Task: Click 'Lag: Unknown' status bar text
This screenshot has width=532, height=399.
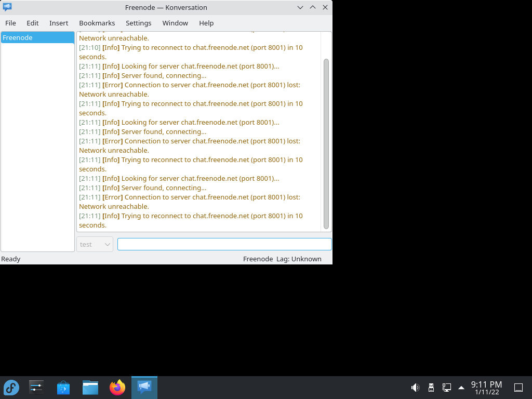Action: tap(299, 259)
